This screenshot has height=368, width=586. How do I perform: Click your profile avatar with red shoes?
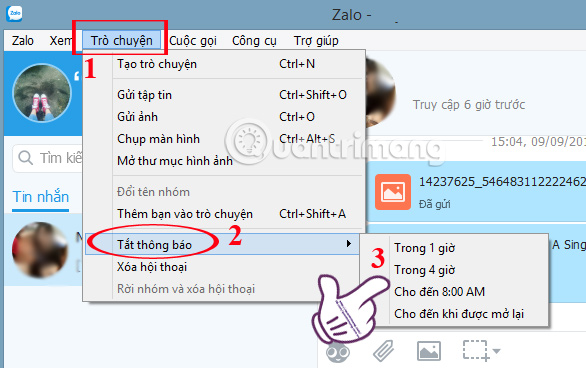(x=41, y=93)
